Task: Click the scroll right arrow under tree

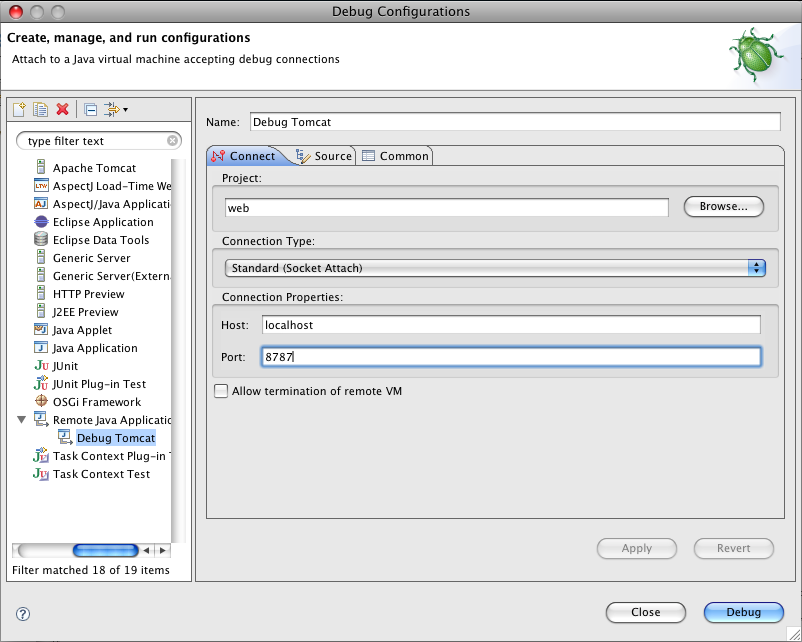Action: click(x=163, y=550)
